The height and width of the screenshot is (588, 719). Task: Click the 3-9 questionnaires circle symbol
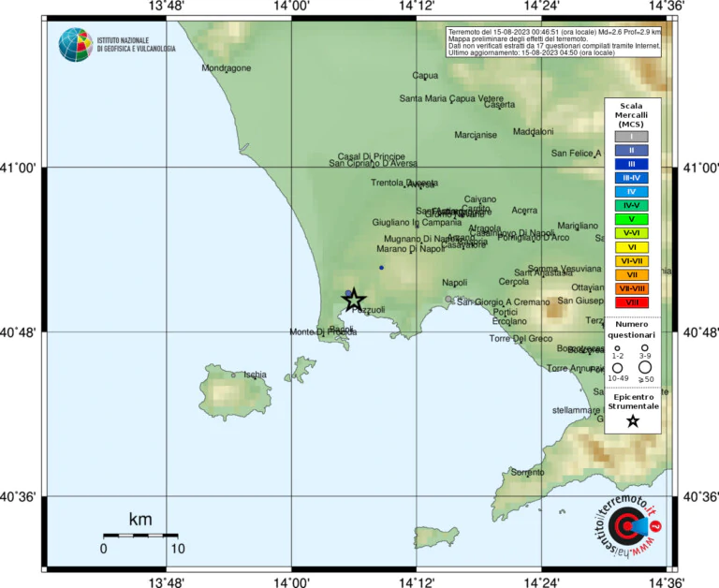645,348
